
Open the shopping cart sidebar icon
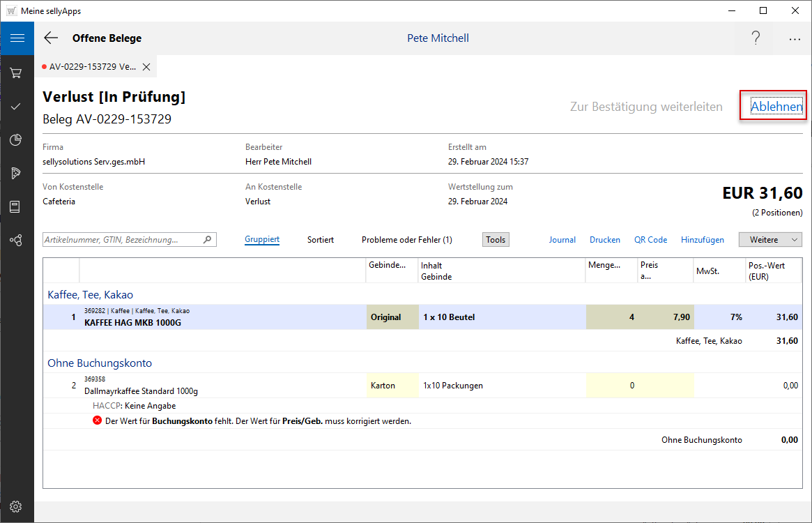(x=16, y=73)
